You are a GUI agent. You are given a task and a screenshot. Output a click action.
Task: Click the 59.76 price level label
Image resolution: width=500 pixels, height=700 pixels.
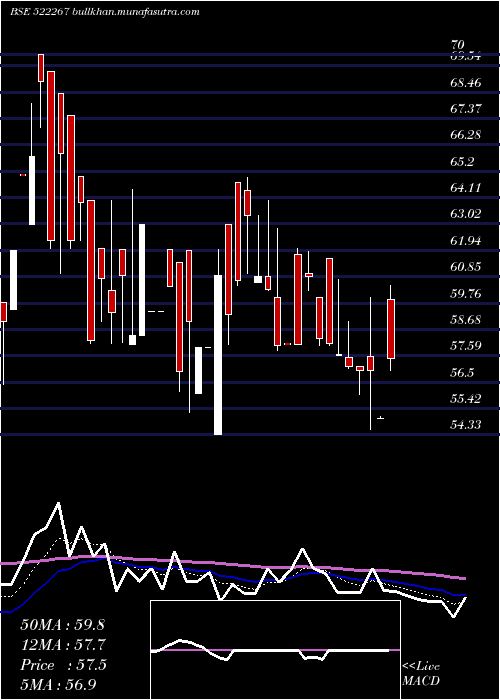click(x=466, y=293)
